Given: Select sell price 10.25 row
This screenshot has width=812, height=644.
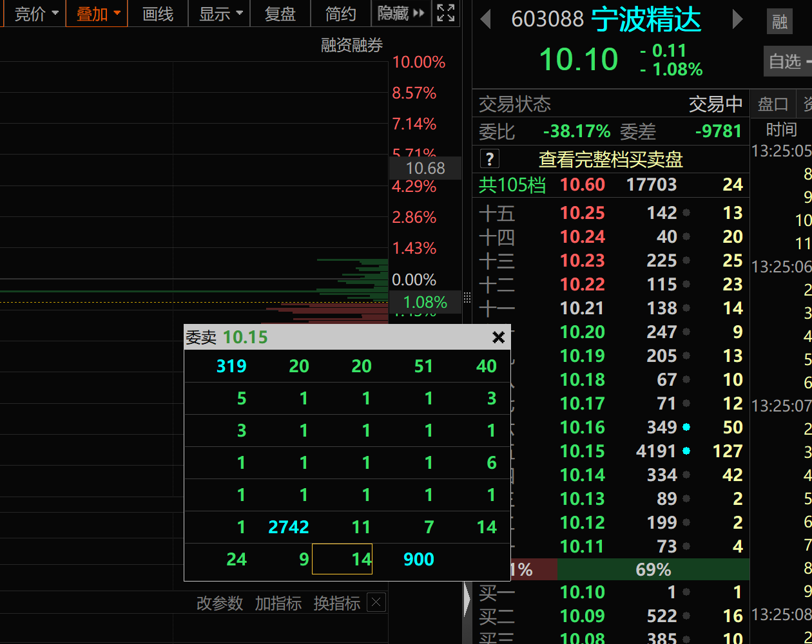Looking at the screenshot, I should tap(611, 213).
